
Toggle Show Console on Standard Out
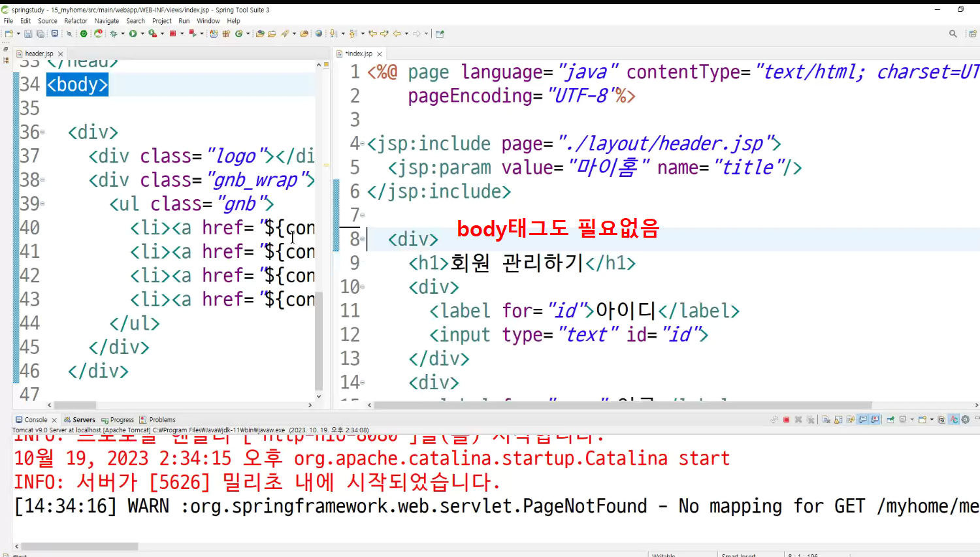864,420
